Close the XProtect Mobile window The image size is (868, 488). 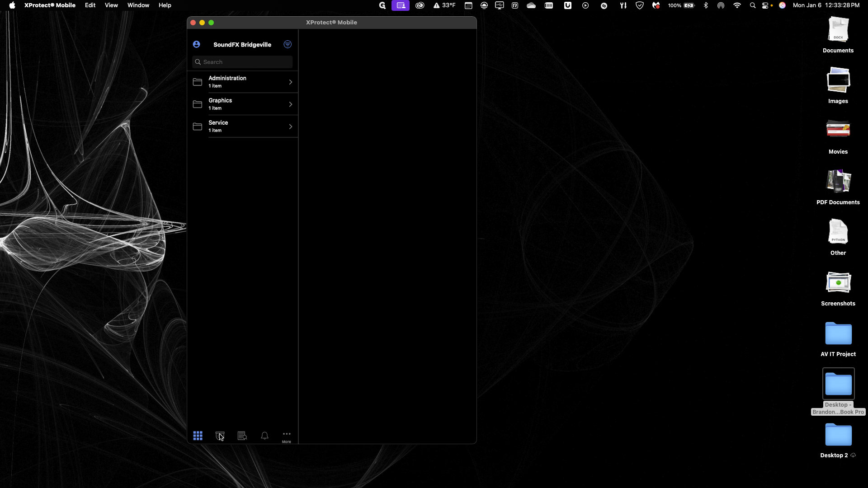(x=193, y=23)
